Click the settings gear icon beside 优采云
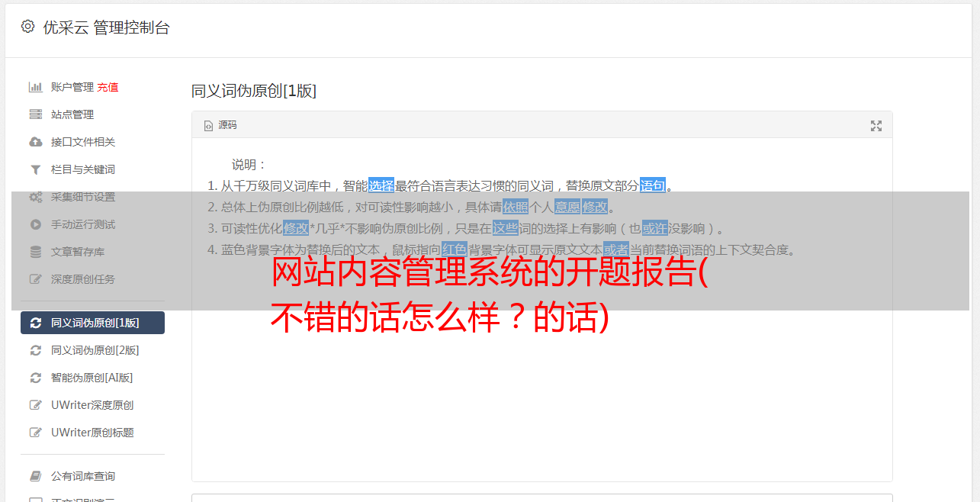The image size is (980, 502). click(27, 27)
